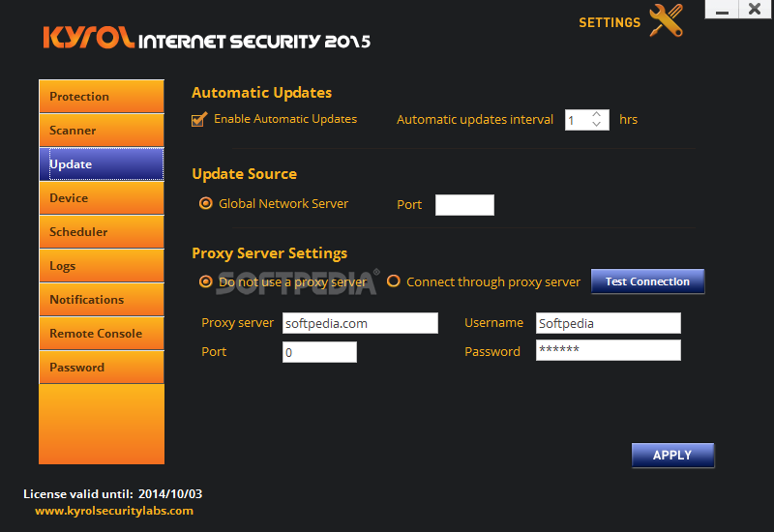Click the Update Source Port field
774x532 pixels.
click(464, 205)
